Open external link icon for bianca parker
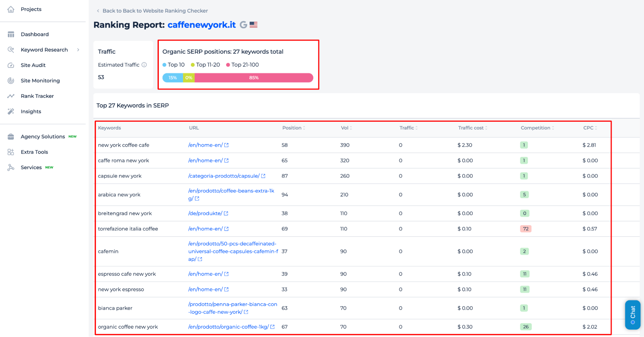The height and width of the screenshot is (337, 644). coord(246,312)
